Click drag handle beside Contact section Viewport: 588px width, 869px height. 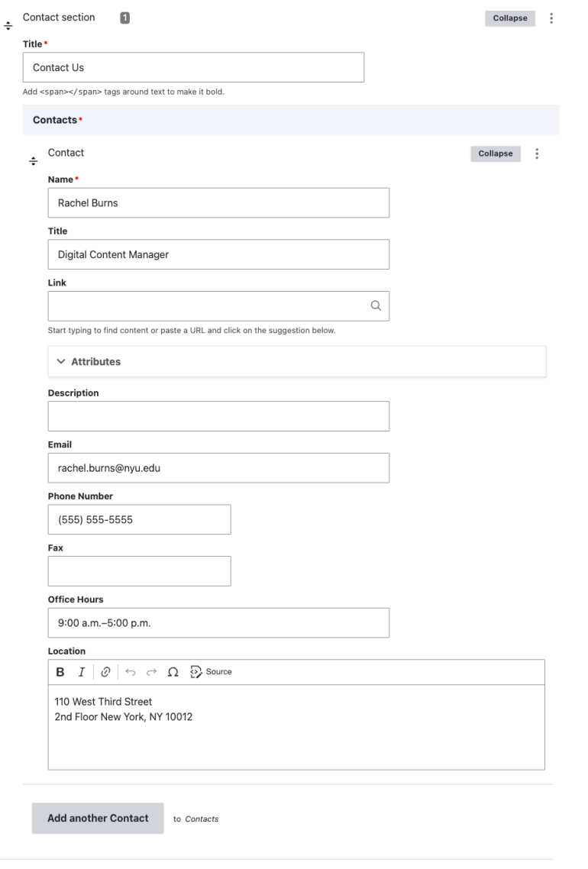click(x=8, y=26)
